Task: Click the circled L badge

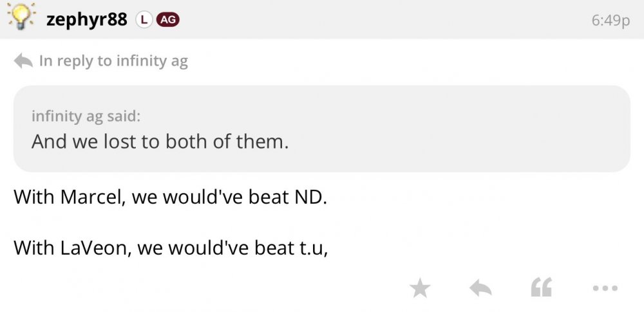Action: pos(143,20)
